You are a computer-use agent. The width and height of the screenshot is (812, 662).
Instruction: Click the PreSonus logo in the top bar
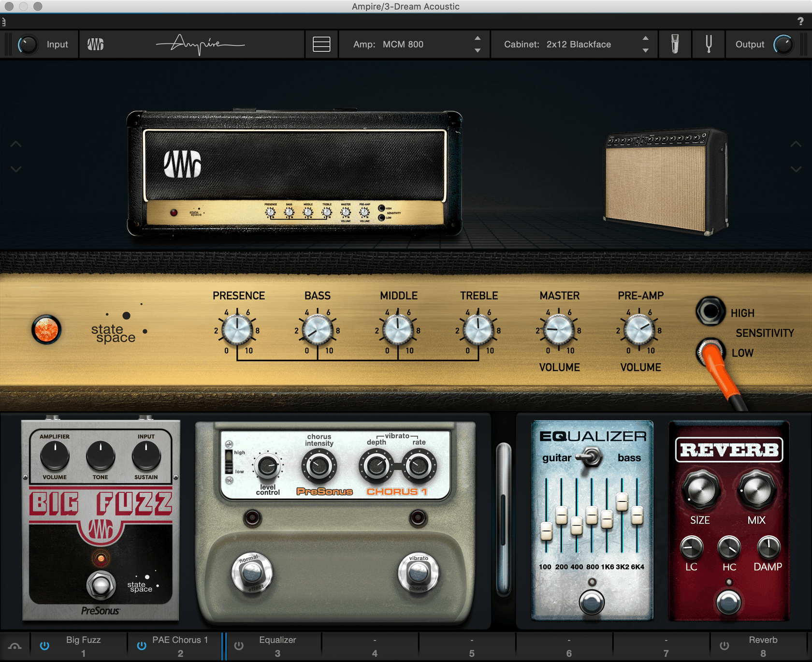[95, 44]
